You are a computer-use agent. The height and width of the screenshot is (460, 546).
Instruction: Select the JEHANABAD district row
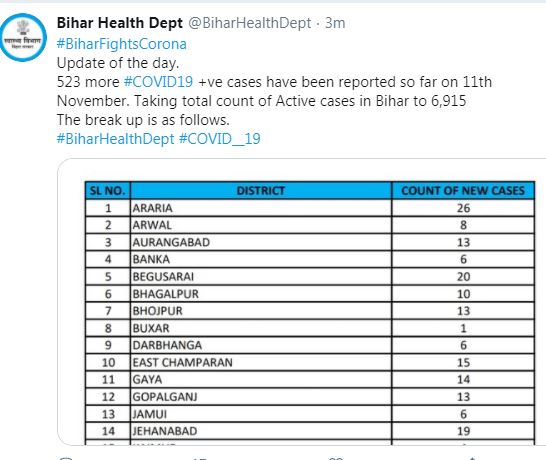coord(310,431)
